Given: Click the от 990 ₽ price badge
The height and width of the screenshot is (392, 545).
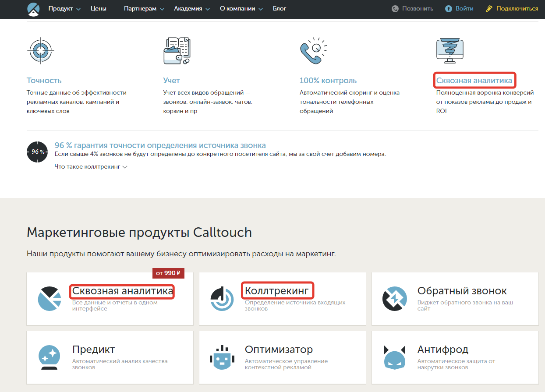Looking at the screenshot, I should click(168, 273).
